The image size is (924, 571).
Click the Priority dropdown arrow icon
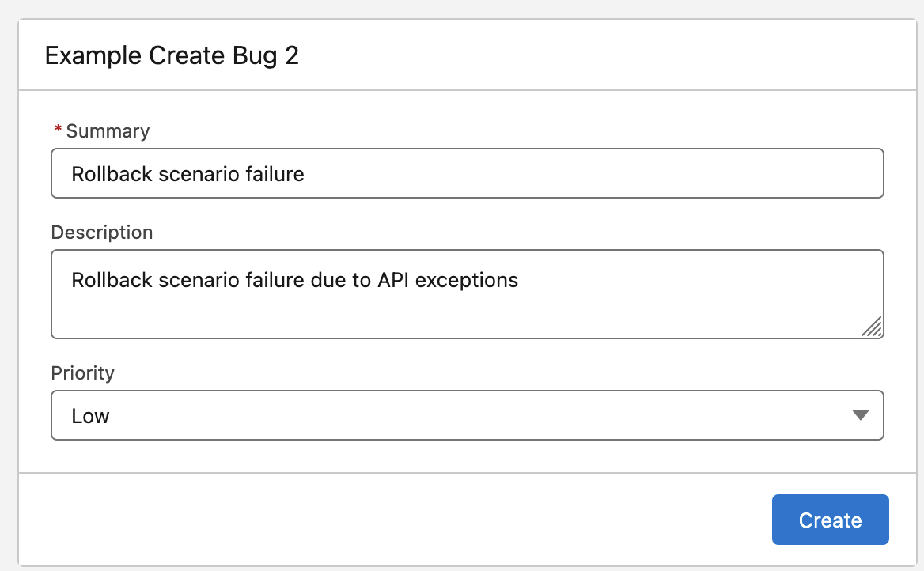tap(861, 416)
